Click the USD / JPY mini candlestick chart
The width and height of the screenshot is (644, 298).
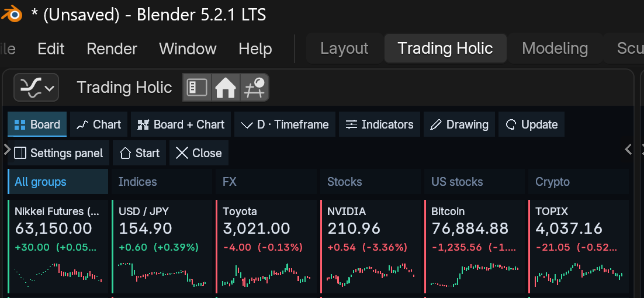coord(162,274)
